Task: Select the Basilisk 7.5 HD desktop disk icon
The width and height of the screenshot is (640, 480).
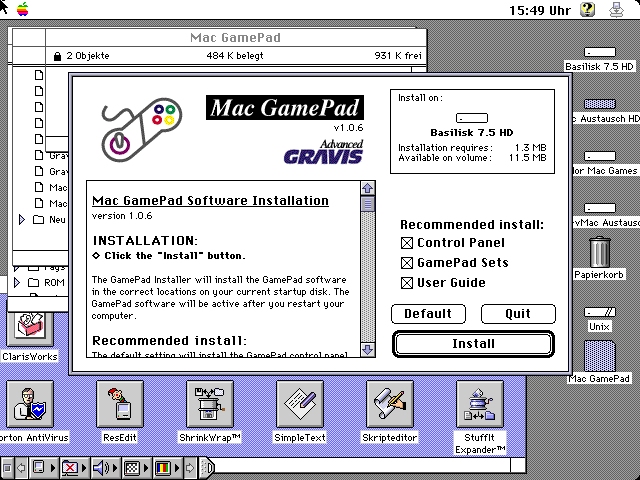Action: point(599,52)
